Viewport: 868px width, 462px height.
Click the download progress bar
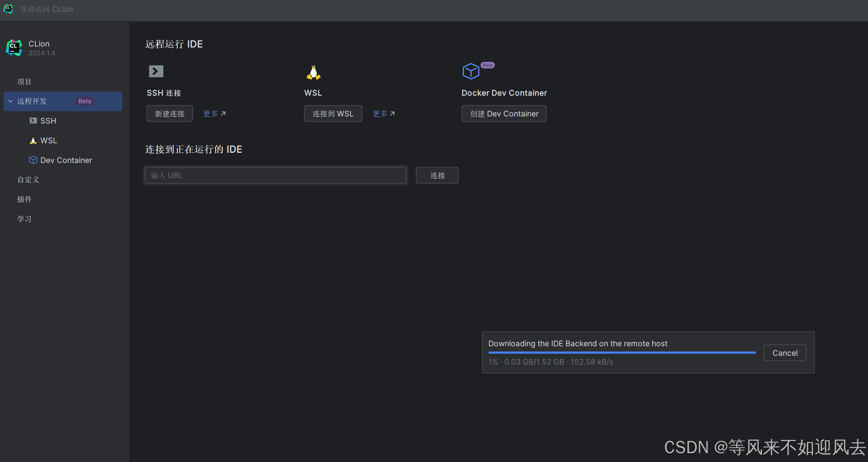click(x=622, y=353)
